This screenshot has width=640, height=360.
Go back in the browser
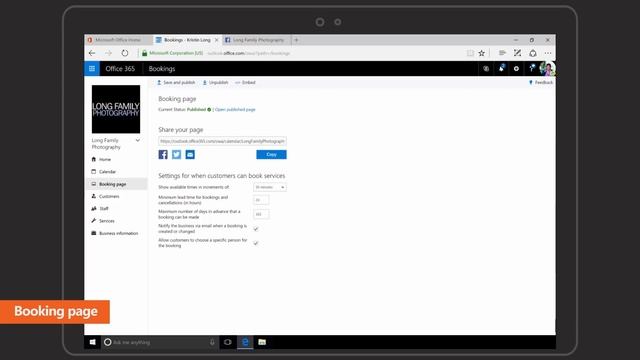point(92,53)
